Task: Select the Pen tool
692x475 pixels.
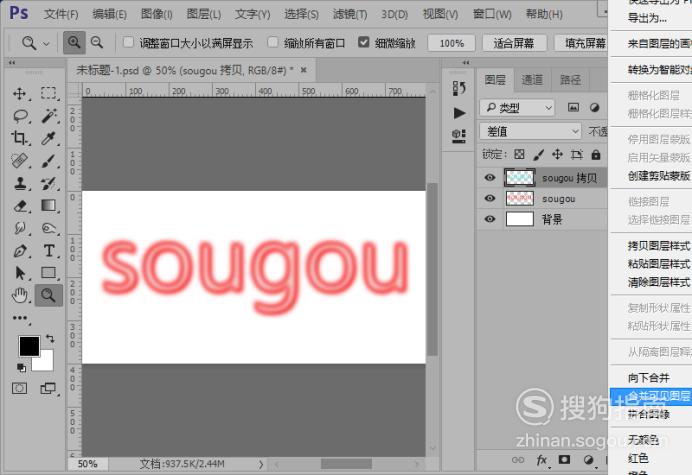Action: coord(20,251)
